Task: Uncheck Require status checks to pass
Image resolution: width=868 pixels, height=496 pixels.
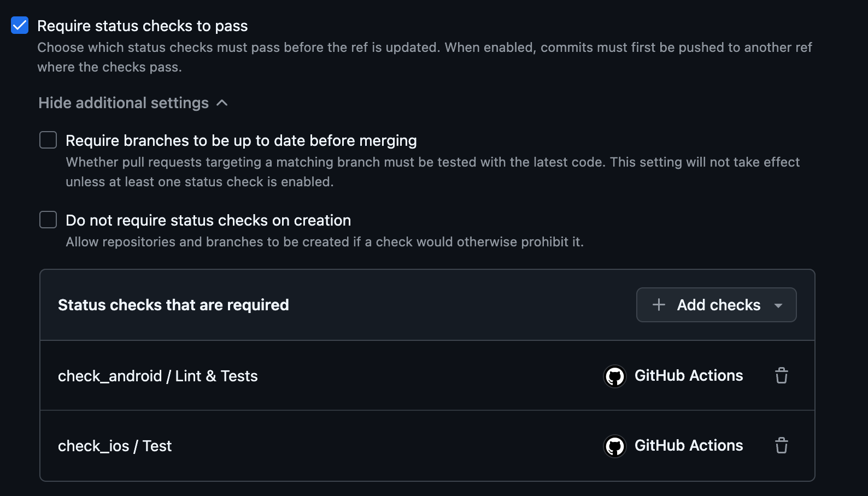Action: [x=20, y=25]
